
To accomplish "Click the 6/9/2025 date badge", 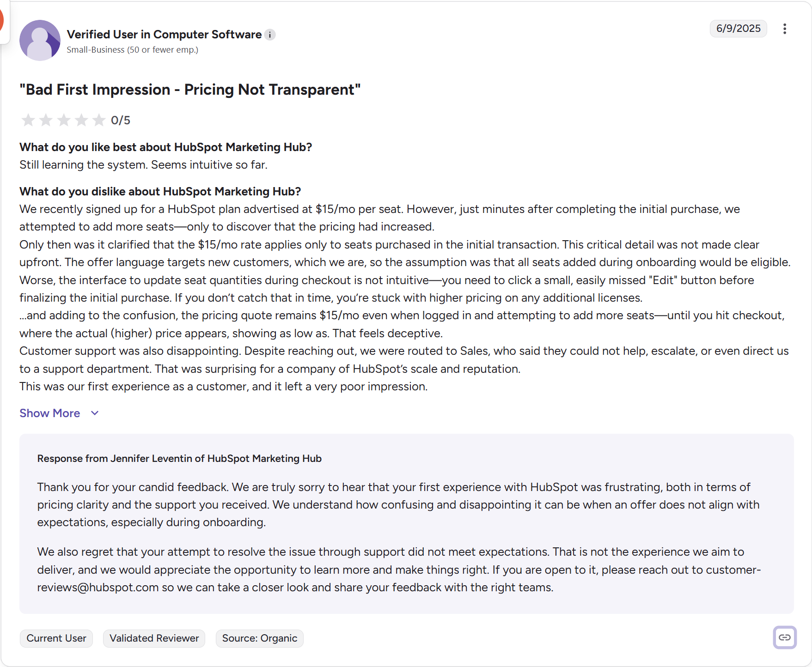I will 738,29.
